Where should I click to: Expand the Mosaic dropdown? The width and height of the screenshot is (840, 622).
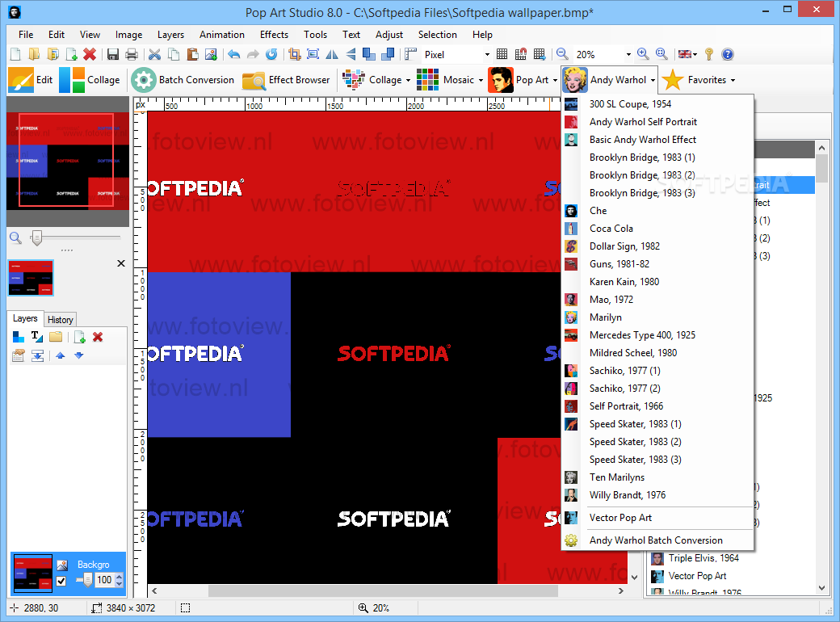[x=481, y=80]
